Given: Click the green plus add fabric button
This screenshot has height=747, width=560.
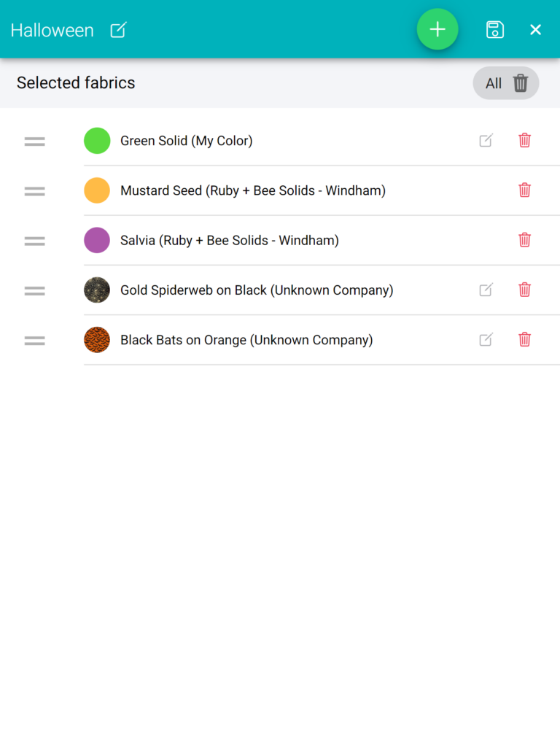Looking at the screenshot, I should click(x=437, y=29).
